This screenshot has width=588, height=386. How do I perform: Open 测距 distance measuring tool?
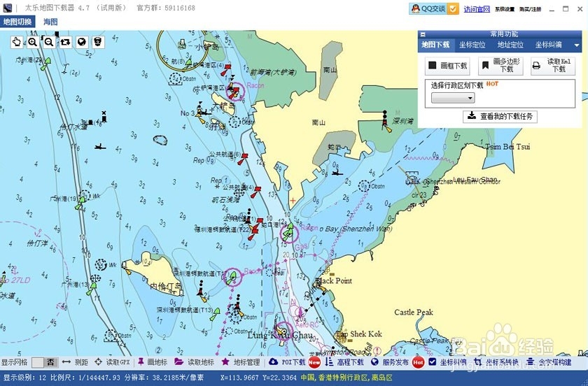(75, 362)
